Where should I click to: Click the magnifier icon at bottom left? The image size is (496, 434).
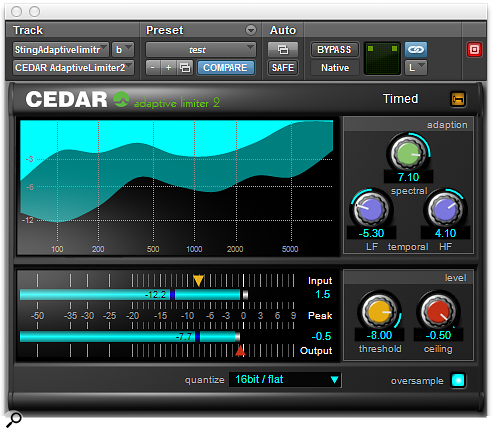[14, 419]
